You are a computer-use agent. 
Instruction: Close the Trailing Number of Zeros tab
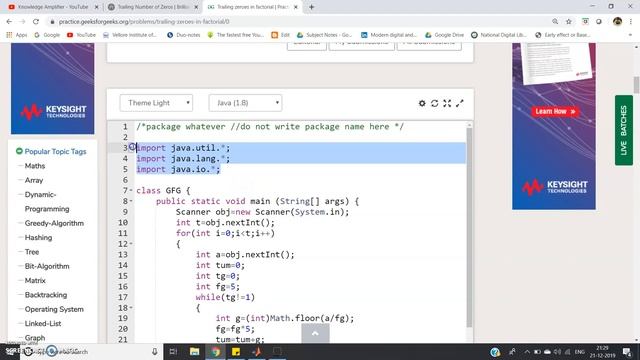pyautogui.click(x=196, y=7)
